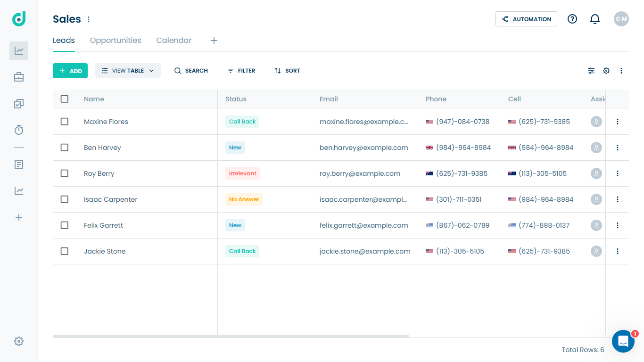Check the Roy Berry row checkbox
Screen dimensions: 644x362
coord(65,173)
